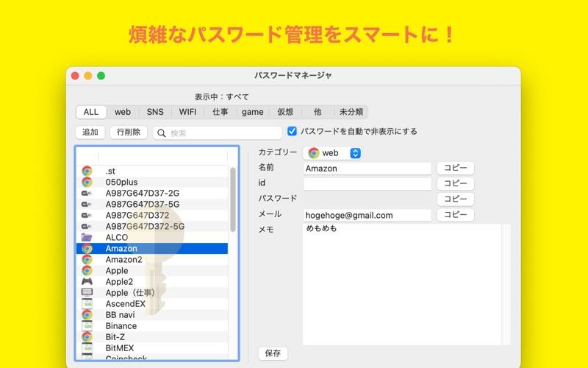Open the game category tab
Screen dimensions: 588x368
252,112
